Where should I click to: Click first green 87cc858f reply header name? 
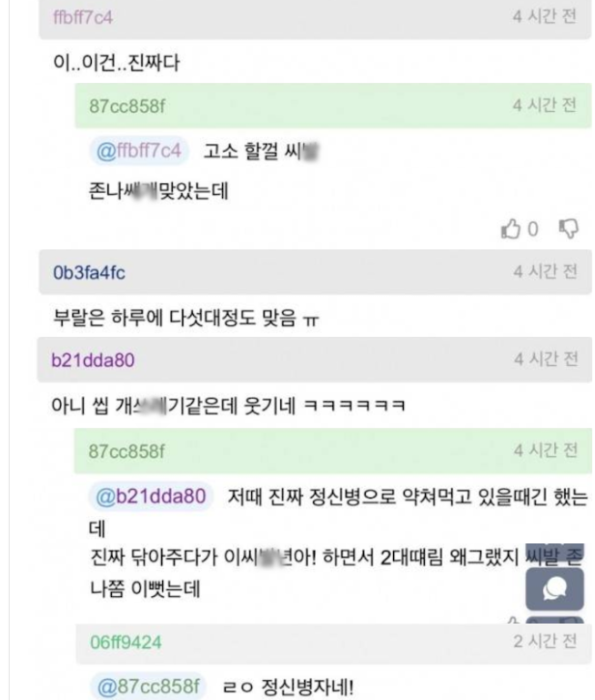coord(127,107)
